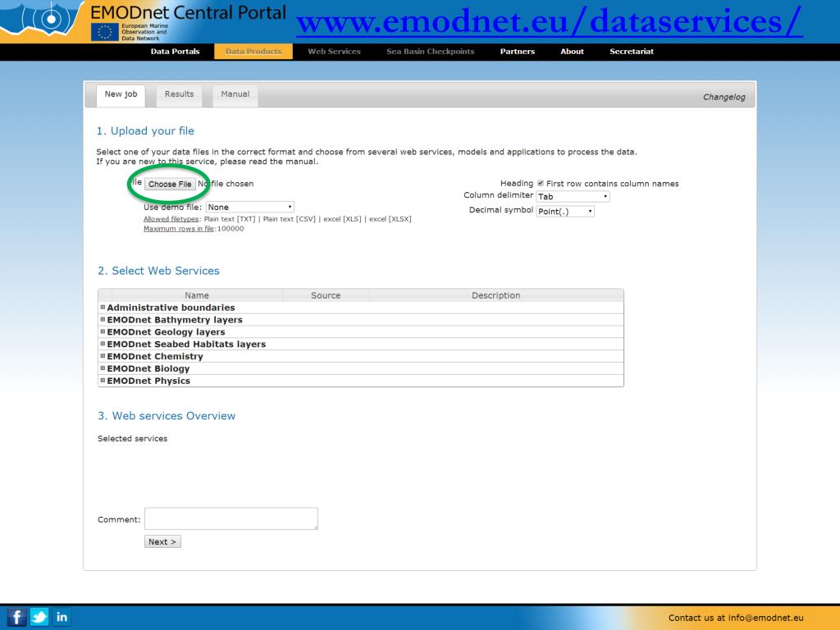Click the 'Contact us at info@emodnet.eu' text
Screen dimensions: 840x630
[736, 618]
